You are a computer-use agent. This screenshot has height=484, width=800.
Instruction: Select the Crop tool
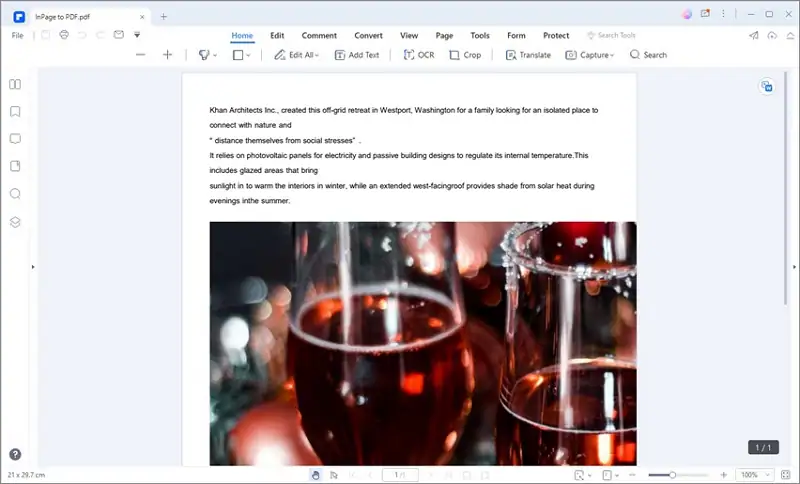click(x=465, y=55)
